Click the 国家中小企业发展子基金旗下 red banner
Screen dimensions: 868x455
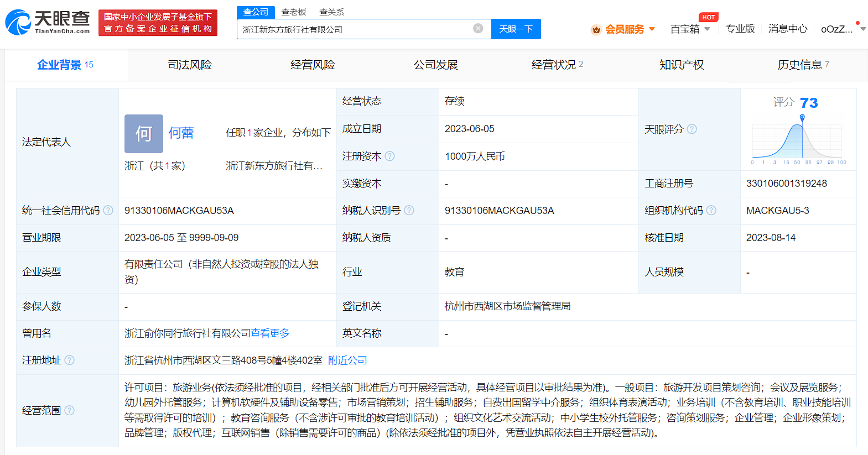coord(158,23)
